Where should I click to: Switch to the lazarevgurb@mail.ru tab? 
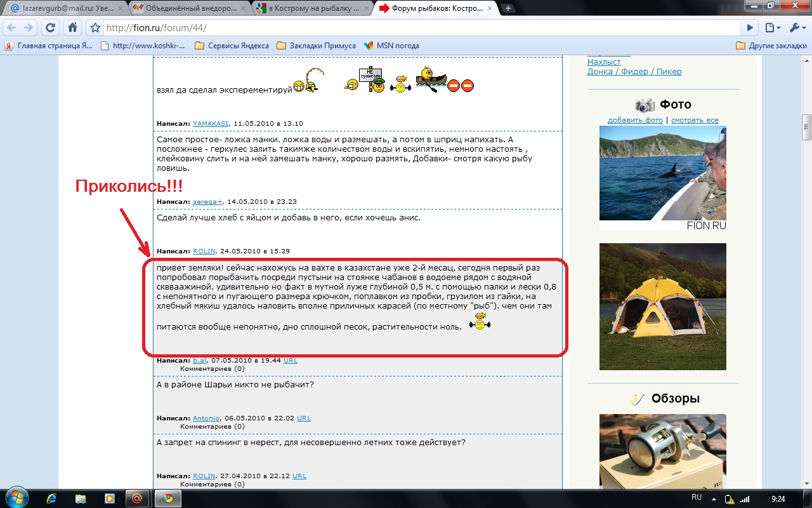click(63, 8)
